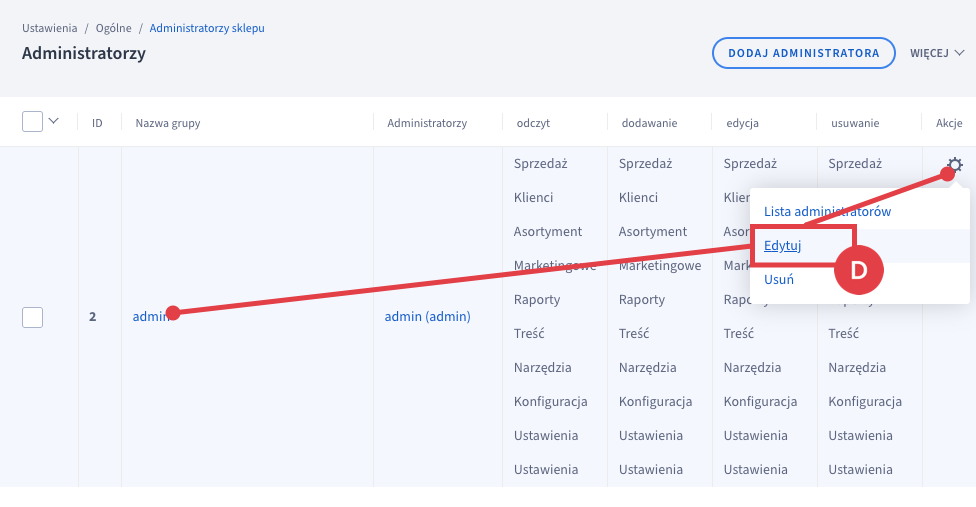The width and height of the screenshot is (976, 507).
Task: Expand bulk selection chevron beside header checkbox
Action: tap(54, 121)
